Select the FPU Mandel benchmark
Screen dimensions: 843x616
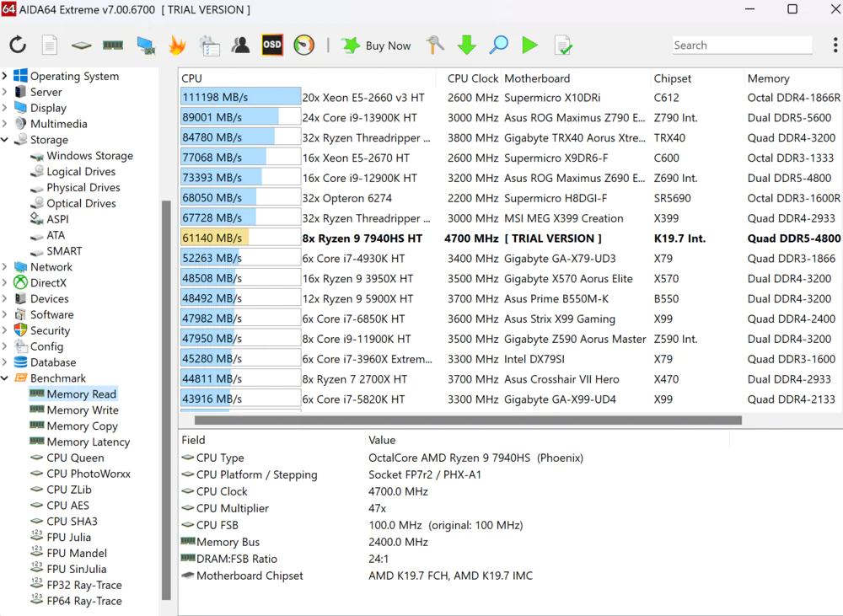69,553
